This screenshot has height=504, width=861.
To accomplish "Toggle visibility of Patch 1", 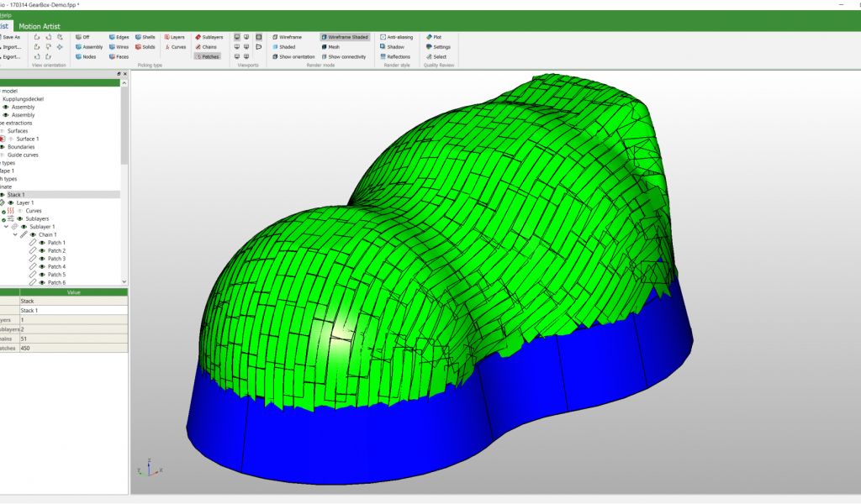I will [41, 243].
